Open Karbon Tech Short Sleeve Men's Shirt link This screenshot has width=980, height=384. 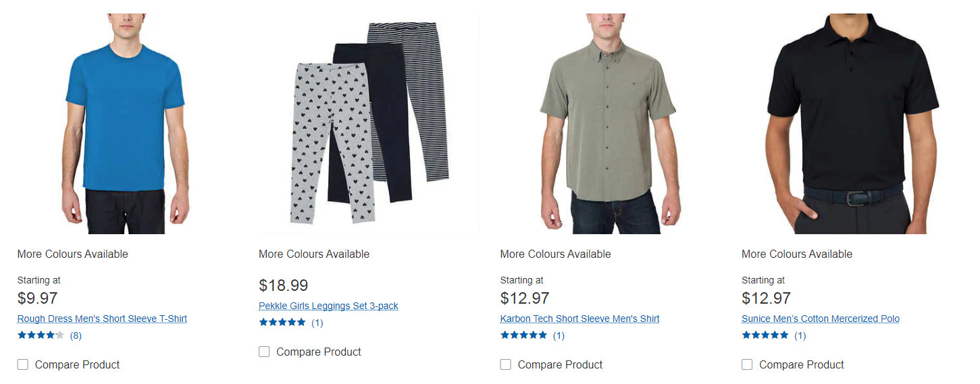579,319
